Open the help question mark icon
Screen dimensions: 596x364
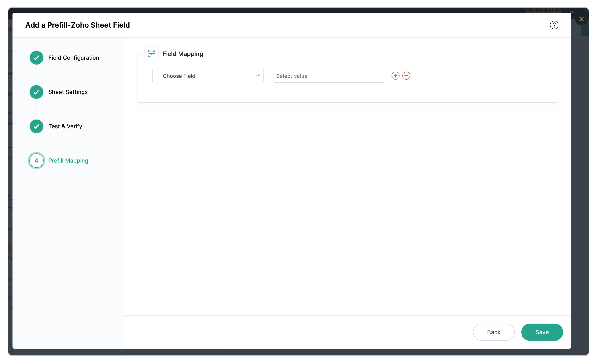[x=554, y=25]
